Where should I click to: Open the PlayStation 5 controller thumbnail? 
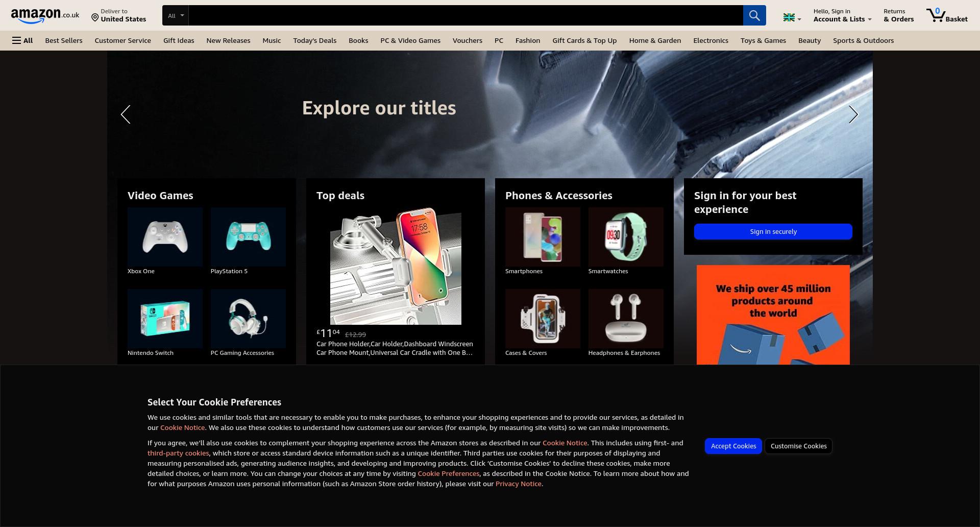tap(248, 237)
